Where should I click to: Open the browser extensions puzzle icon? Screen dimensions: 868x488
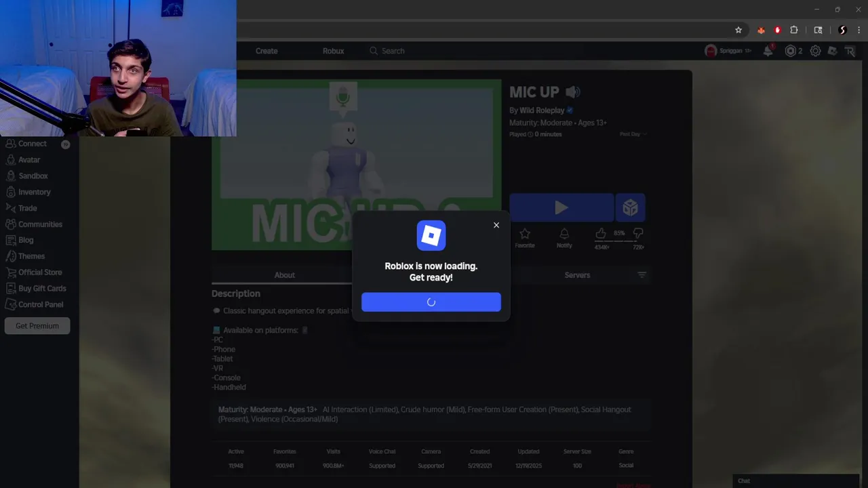[794, 30]
